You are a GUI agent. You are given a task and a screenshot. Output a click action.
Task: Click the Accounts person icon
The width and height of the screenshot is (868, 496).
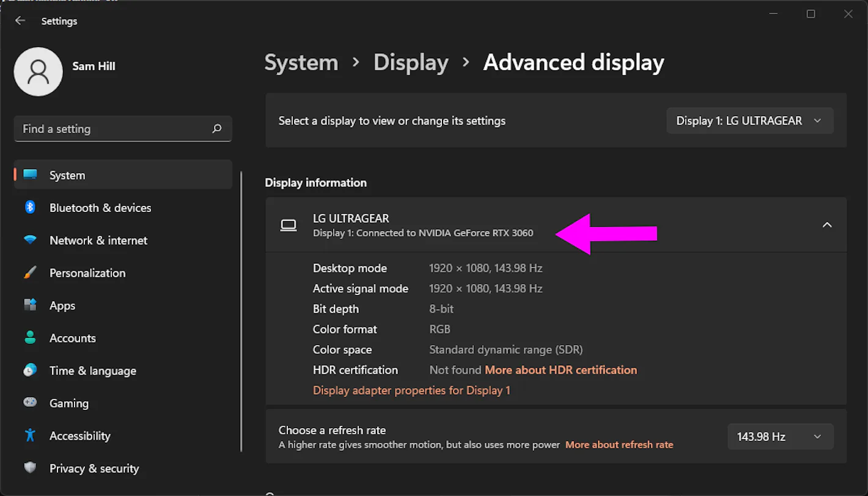(x=30, y=337)
